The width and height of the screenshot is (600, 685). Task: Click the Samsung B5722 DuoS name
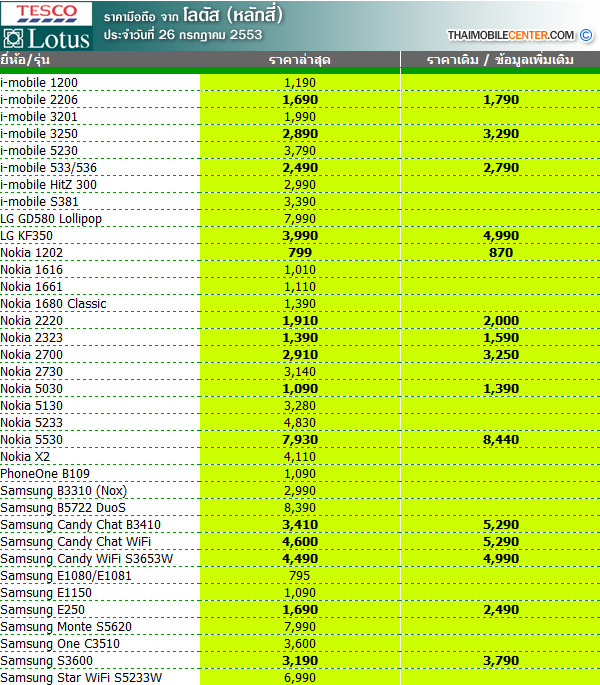63,509
